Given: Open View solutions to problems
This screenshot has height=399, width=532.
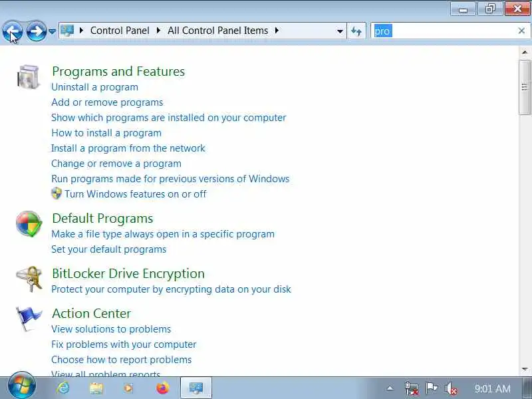Looking at the screenshot, I should [111, 329].
